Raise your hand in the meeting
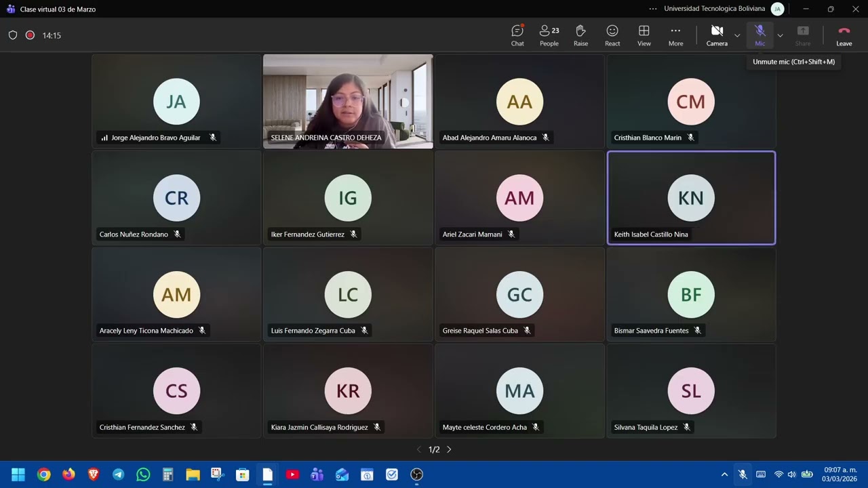This screenshot has height=488, width=868. click(x=580, y=35)
